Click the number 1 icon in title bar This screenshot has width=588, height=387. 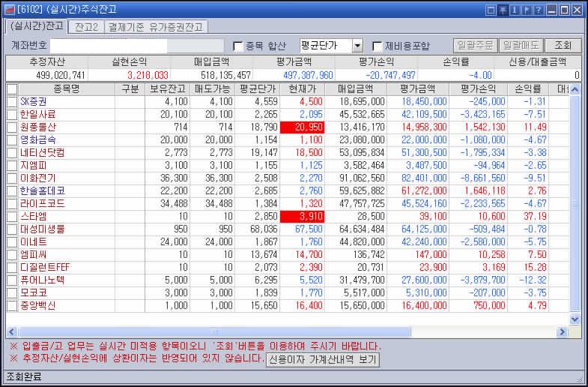[x=515, y=10]
